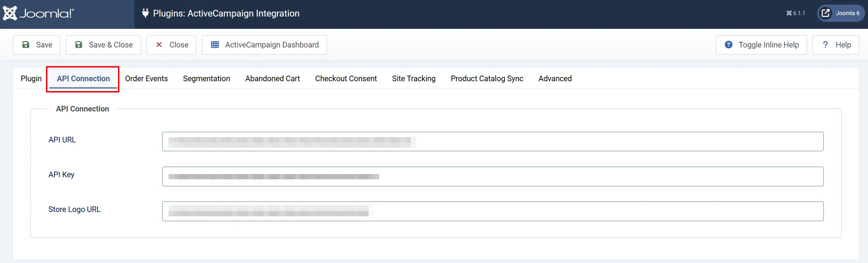This screenshot has width=868, height=263.
Task: Focus the API Key input field
Action: pyautogui.click(x=493, y=177)
